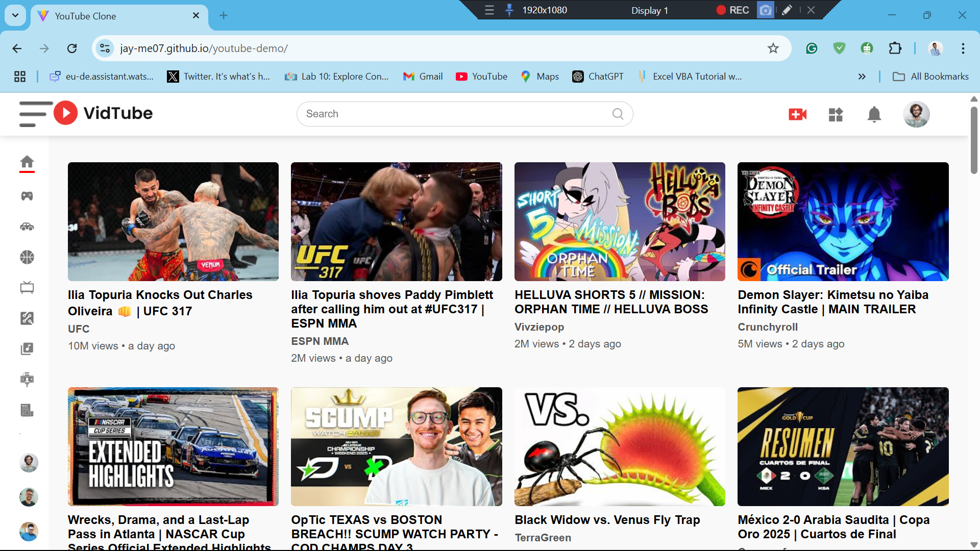Click the '10M views • a day ago' text
The height and width of the screenshot is (551, 980).
click(121, 346)
